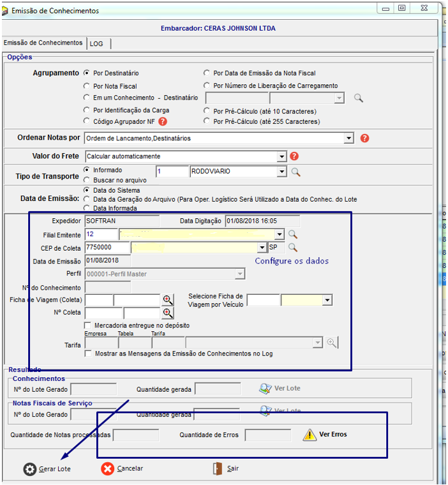This screenshot has width=448, height=485.
Task: Open Filial Emitente dropdown arrow
Action: pyautogui.click(x=280, y=234)
